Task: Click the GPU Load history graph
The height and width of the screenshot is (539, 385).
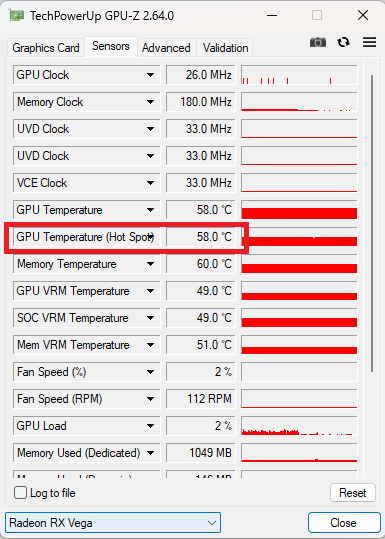Action: (299, 426)
